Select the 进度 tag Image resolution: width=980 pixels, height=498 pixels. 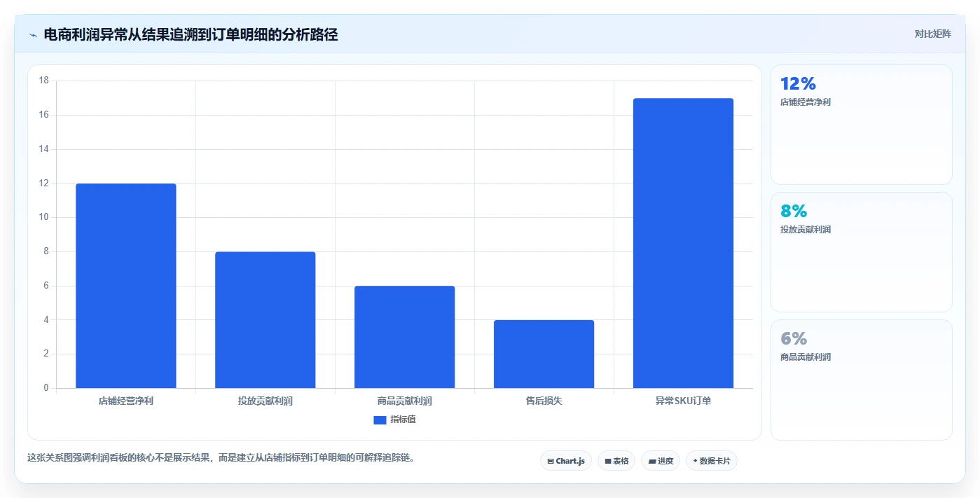coord(661,461)
